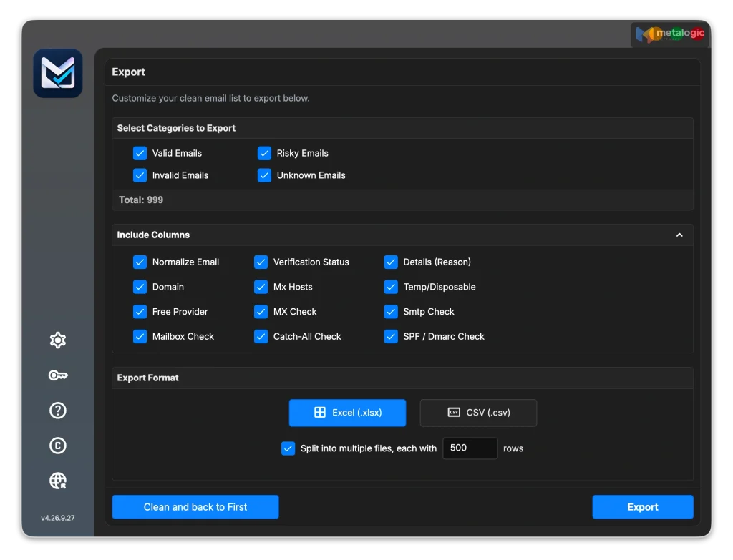Toggle the Free Provider column
The image size is (733, 560).
[x=140, y=312]
